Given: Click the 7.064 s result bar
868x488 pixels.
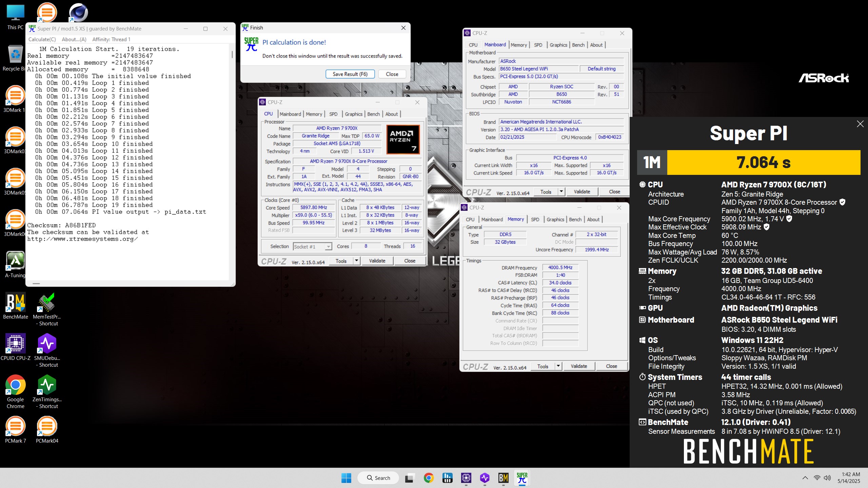Looking at the screenshot, I should click(x=764, y=162).
